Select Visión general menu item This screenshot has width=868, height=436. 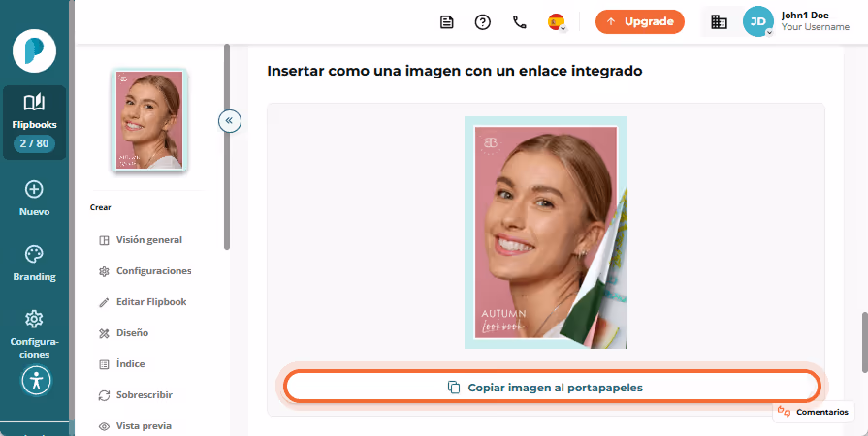tap(141, 240)
